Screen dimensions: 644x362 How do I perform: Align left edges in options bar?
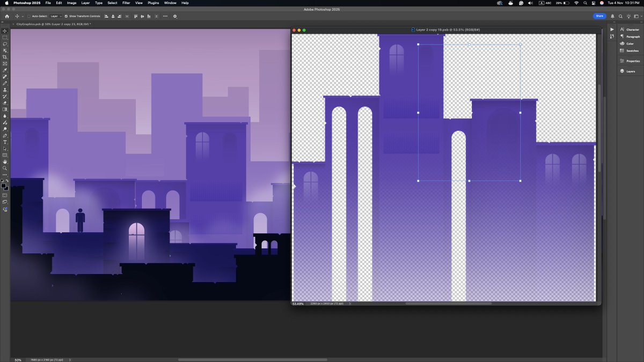(106, 16)
